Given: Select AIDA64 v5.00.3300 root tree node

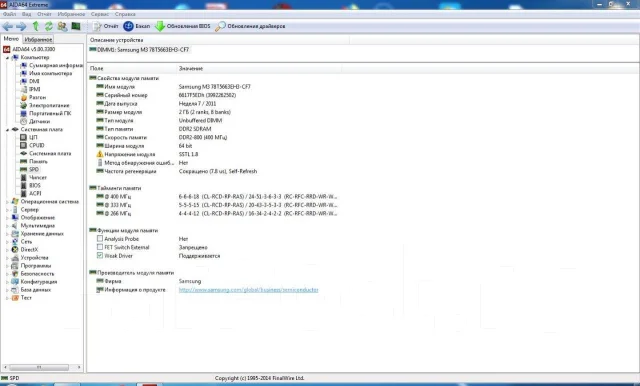Looking at the screenshot, I should (33, 49).
